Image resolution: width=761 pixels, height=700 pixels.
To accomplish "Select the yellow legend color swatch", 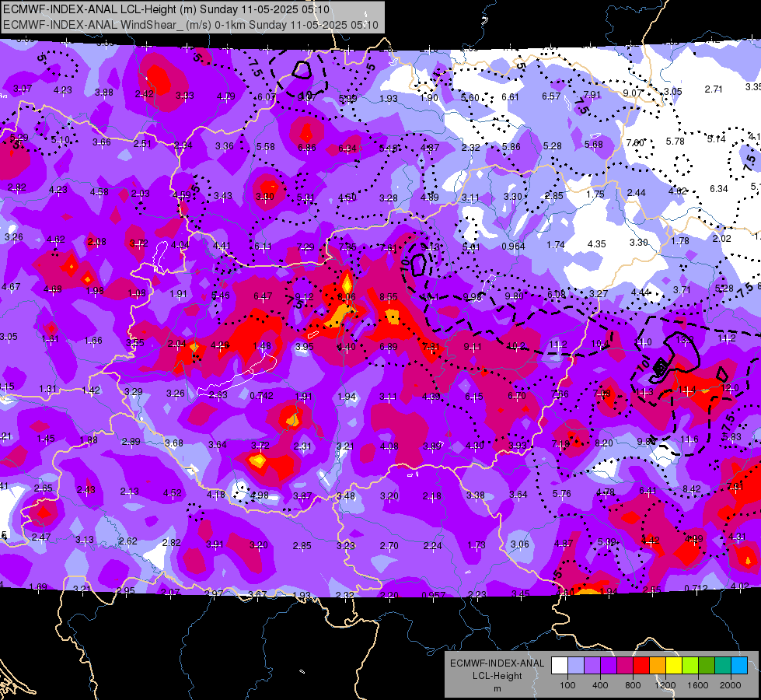I will 674,666.
